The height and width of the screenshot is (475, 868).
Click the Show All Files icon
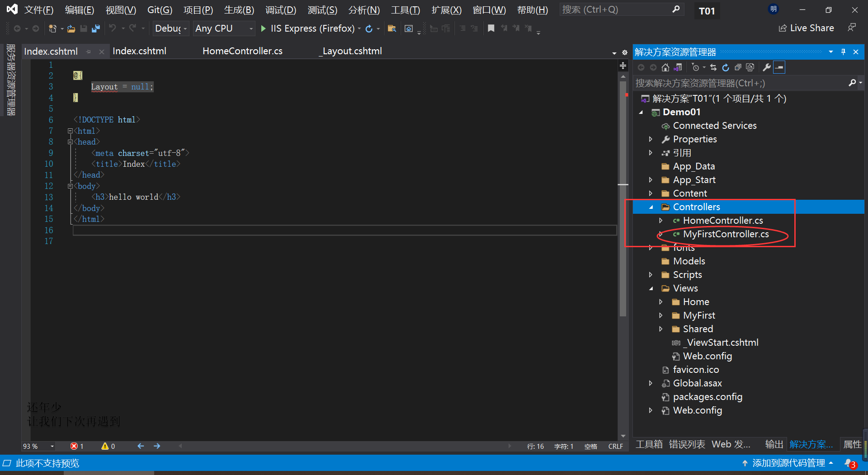[x=750, y=67]
